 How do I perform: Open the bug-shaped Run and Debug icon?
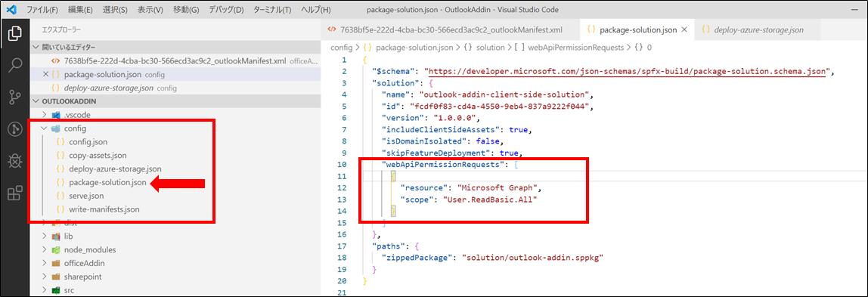[15, 162]
